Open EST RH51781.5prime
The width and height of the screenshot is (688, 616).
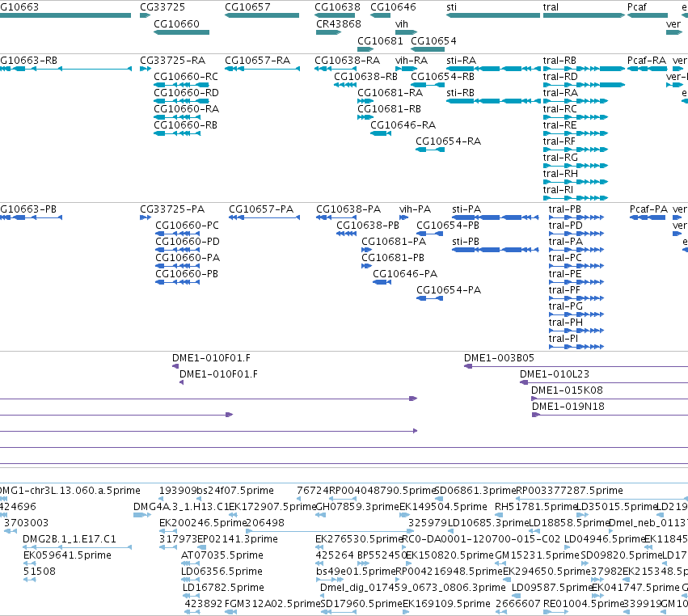coord(535,506)
